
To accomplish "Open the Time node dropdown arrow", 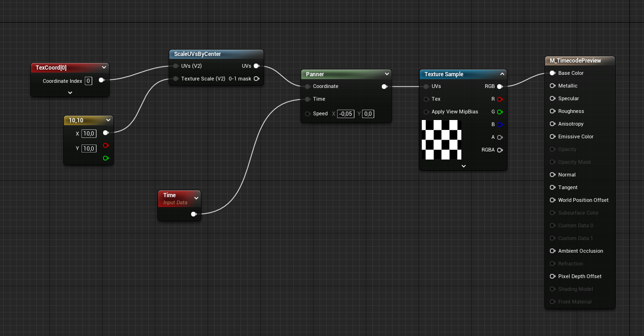I will coord(196,198).
